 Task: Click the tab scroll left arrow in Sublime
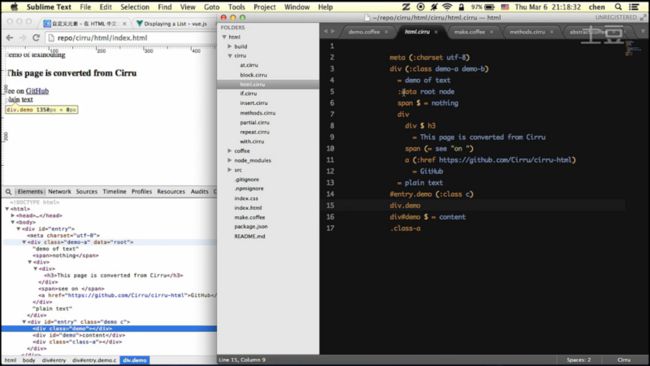coord(326,32)
